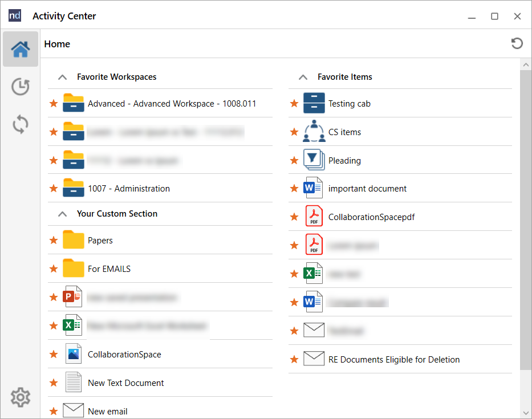Select the Home icon in the sidebar

(x=20, y=49)
